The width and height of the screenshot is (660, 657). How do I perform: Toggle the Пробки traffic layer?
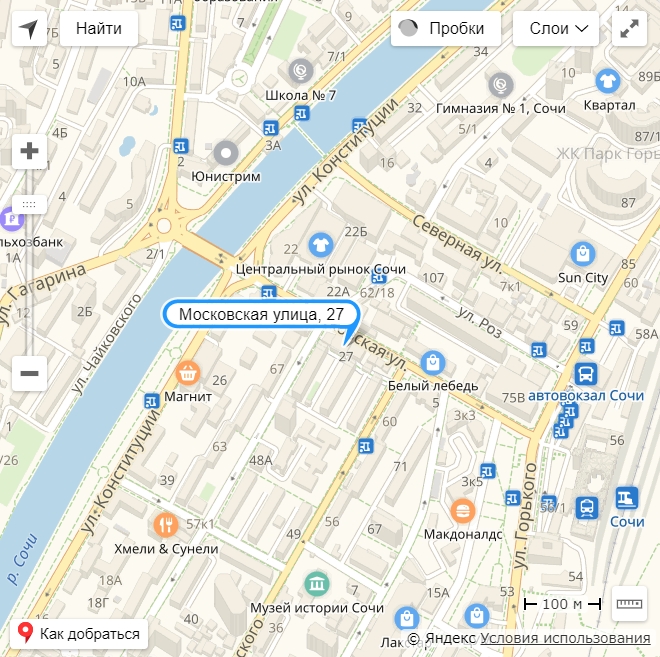(x=446, y=29)
